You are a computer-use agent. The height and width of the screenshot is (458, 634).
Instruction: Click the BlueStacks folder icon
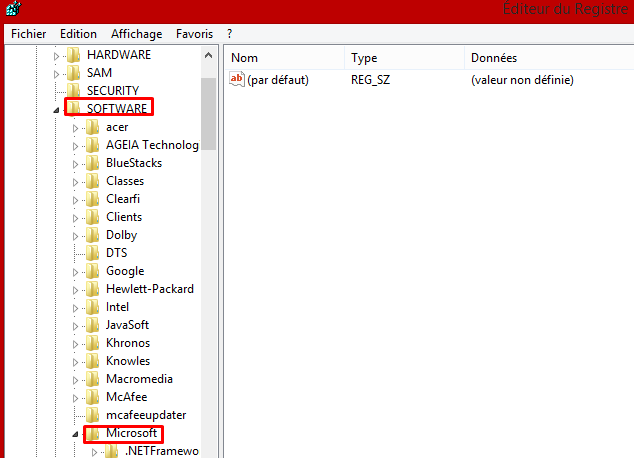pos(93,163)
